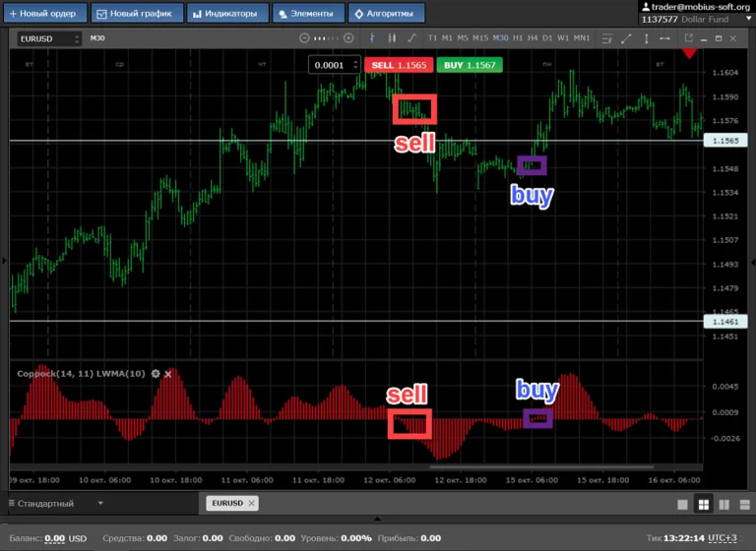Choose four-grid chart layout icon
The height and width of the screenshot is (551, 756).
pos(704,504)
